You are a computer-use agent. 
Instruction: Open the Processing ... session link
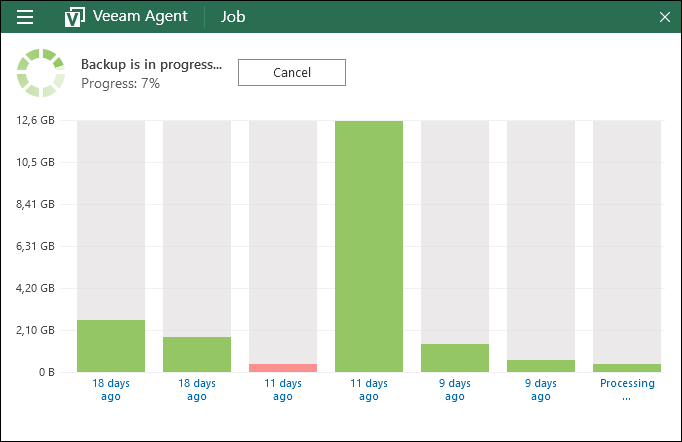pyautogui.click(x=627, y=390)
